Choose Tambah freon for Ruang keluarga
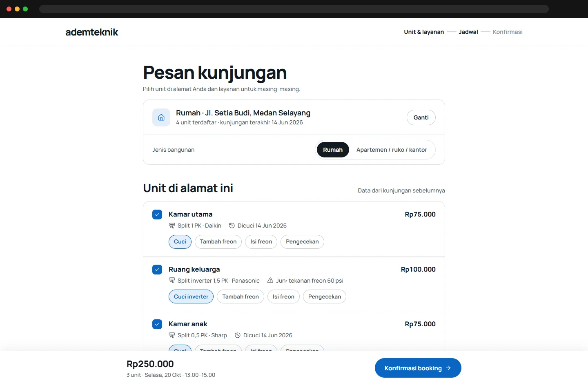This screenshot has width=588, height=385. [241, 296]
